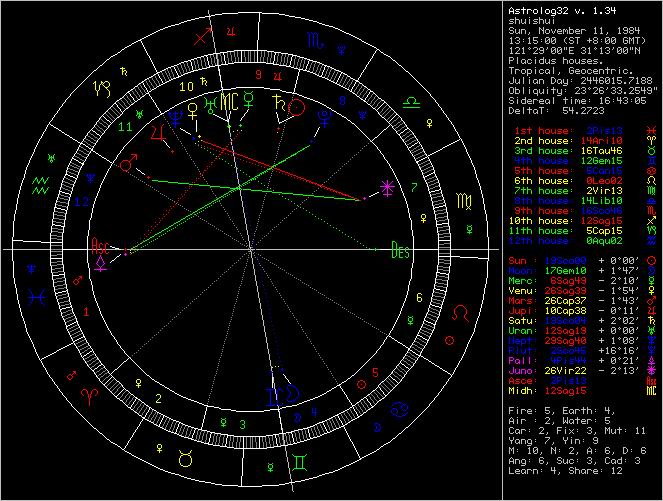Click the "2nd house: 14Ari10" row
663x501 pixels.
click(585, 141)
